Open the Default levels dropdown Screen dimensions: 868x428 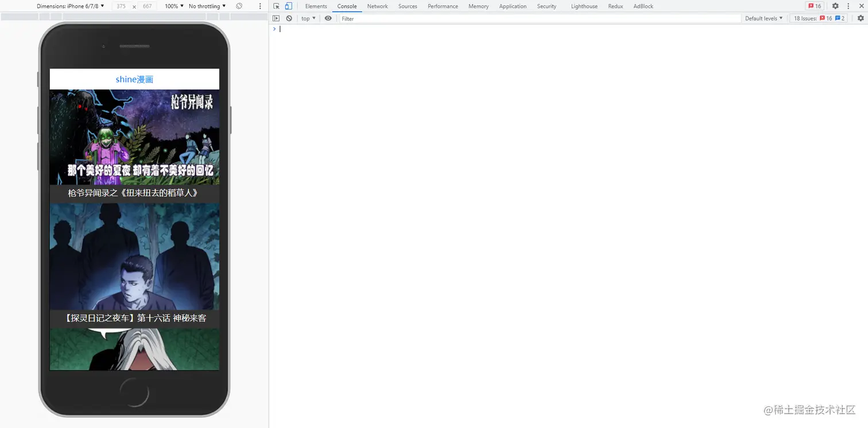764,18
